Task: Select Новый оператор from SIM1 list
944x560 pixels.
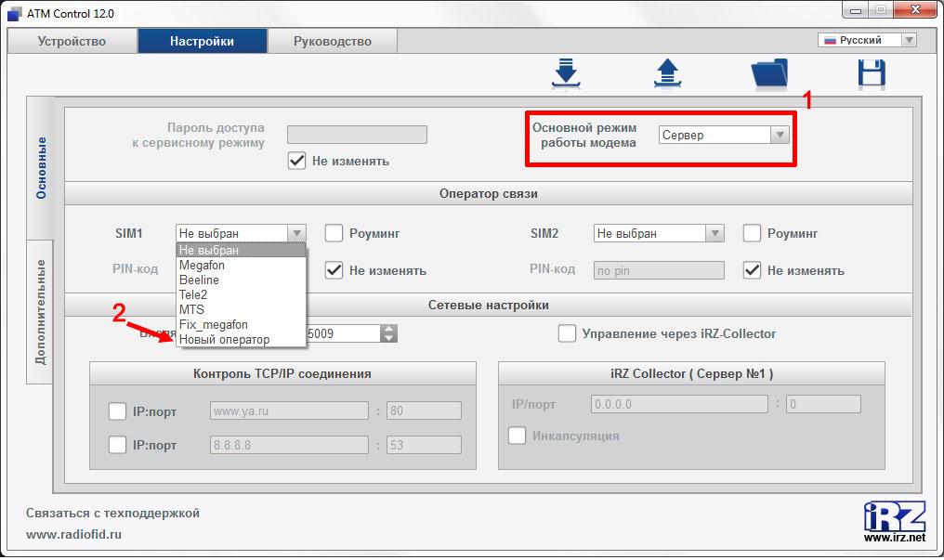Action: point(224,339)
